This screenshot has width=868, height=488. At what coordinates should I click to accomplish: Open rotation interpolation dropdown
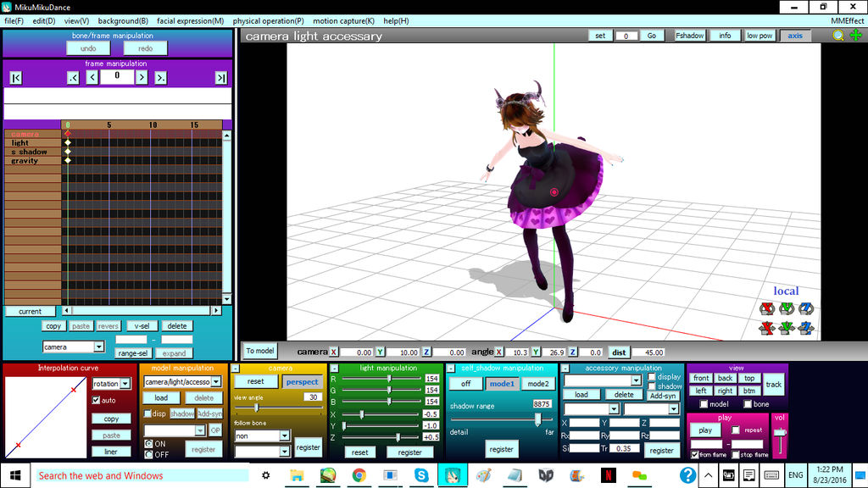[x=125, y=384]
